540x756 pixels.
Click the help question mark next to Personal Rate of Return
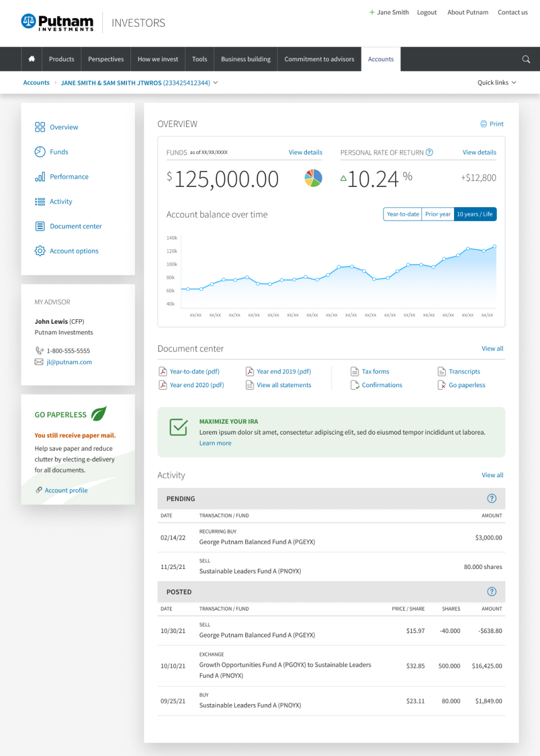429,152
